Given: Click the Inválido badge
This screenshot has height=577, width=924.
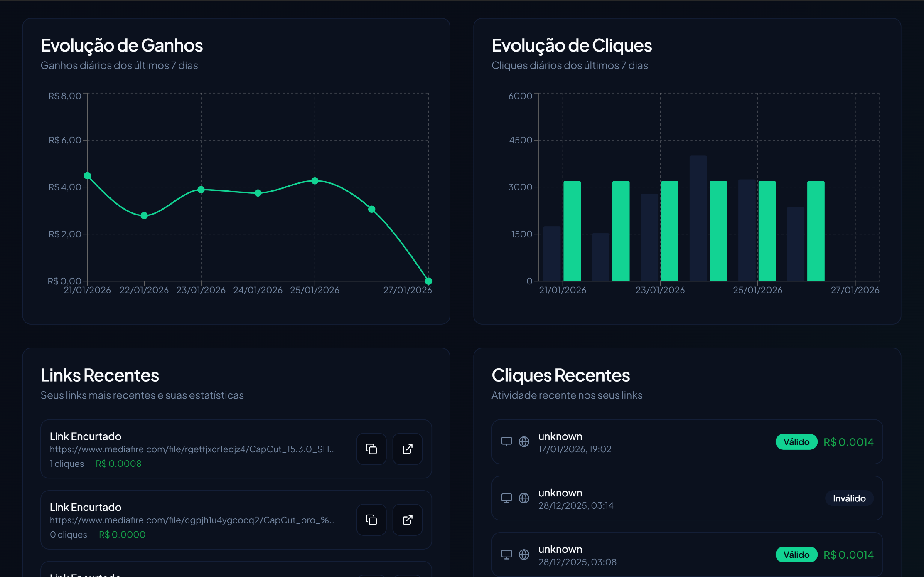Looking at the screenshot, I should [849, 498].
